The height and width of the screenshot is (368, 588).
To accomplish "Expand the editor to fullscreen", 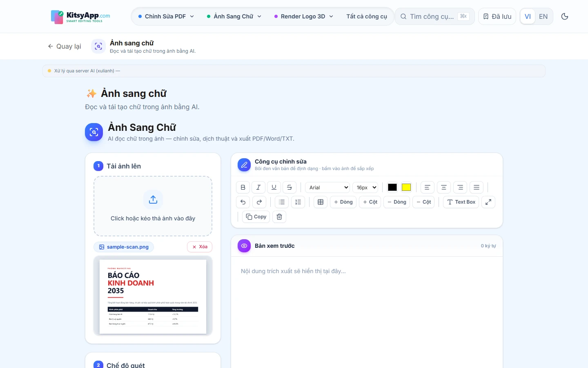I will click(x=488, y=202).
